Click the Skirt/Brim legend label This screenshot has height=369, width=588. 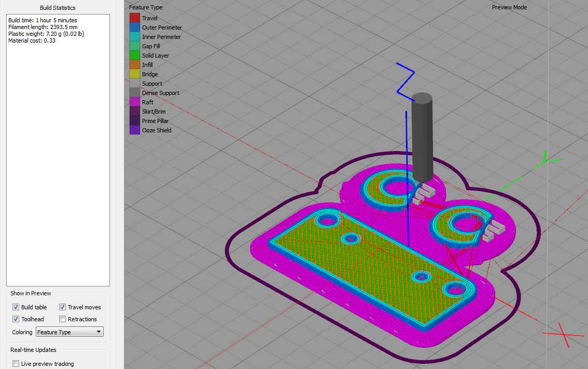pos(154,112)
